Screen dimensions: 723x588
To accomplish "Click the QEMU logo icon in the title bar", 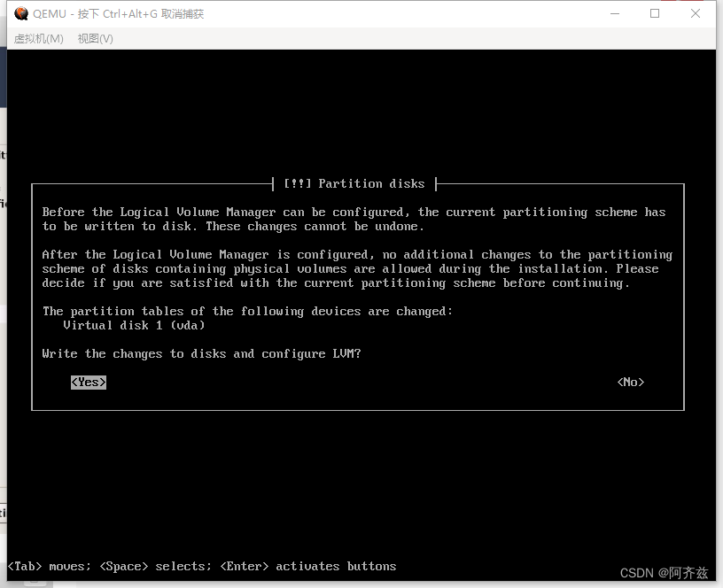I will (x=20, y=14).
